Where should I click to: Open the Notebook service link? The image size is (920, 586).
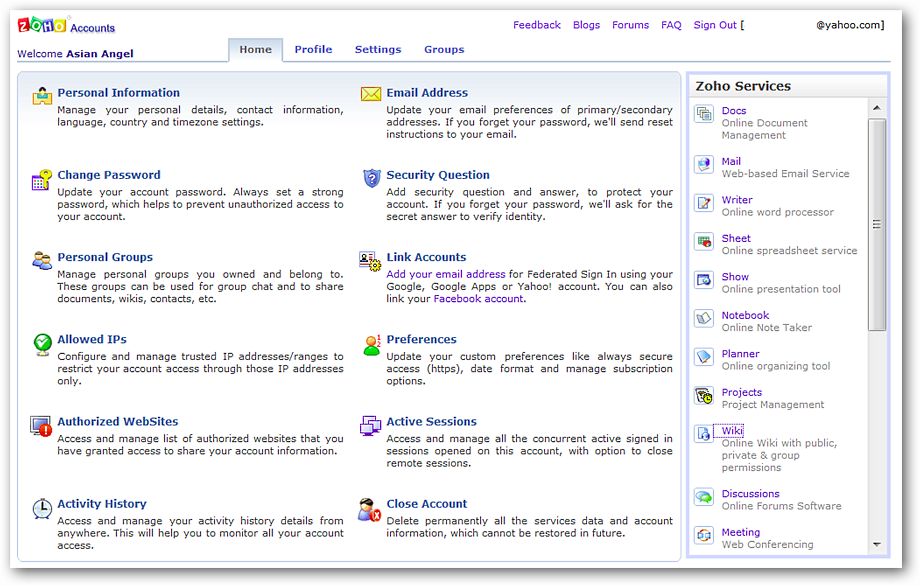pyautogui.click(x=745, y=315)
